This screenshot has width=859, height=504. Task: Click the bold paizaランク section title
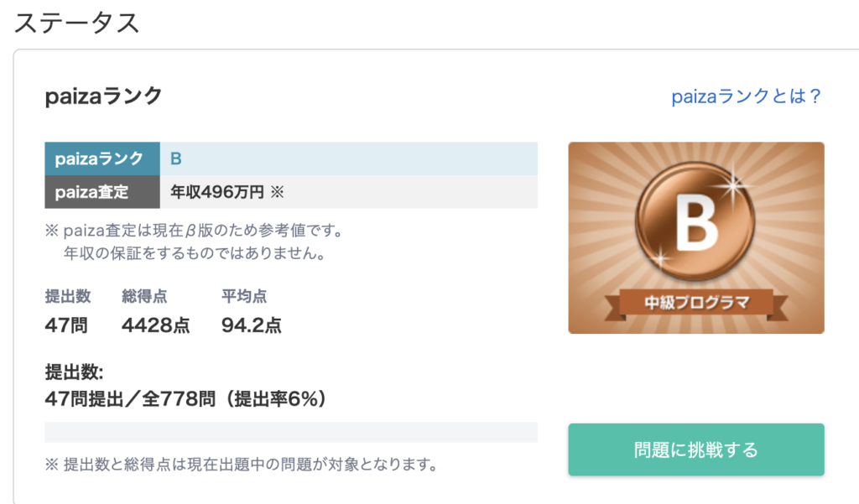tap(103, 96)
